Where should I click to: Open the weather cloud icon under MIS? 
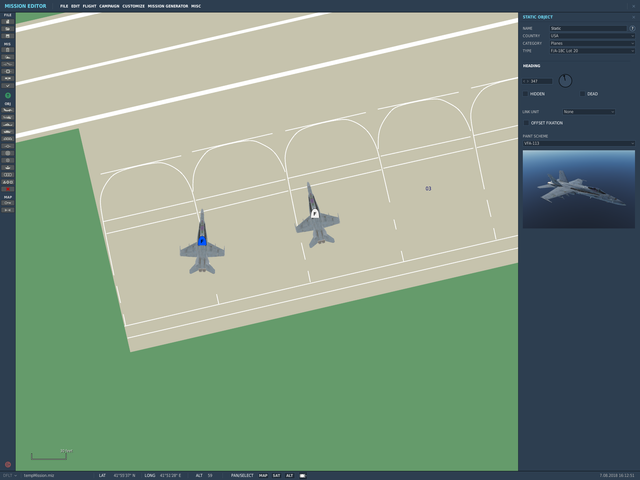(7, 57)
